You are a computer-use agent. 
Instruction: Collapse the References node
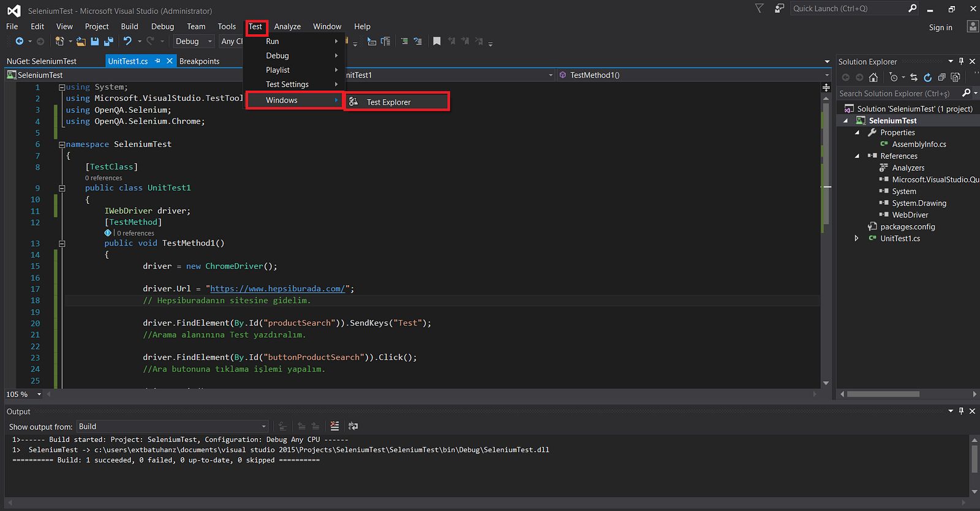pos(858,156)
